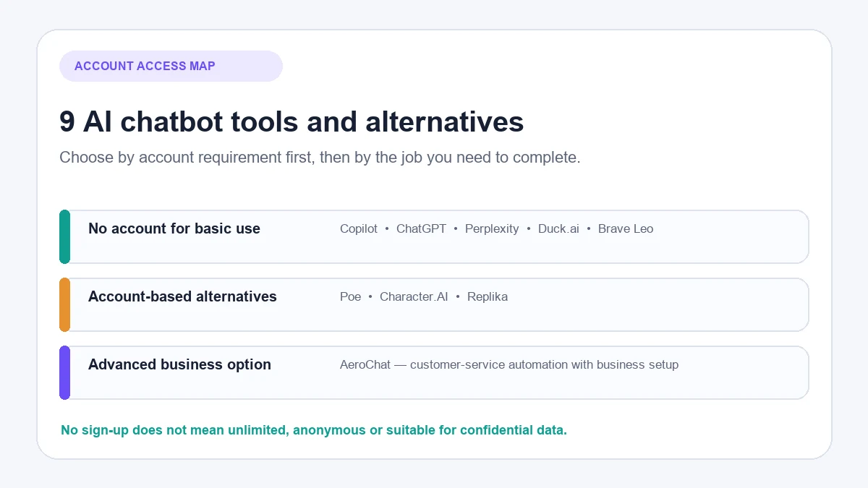Click the ACCOUNT ACCESS MAP badge
The height and width of the screenshot is (488, 868).
(x=171, y=66)
